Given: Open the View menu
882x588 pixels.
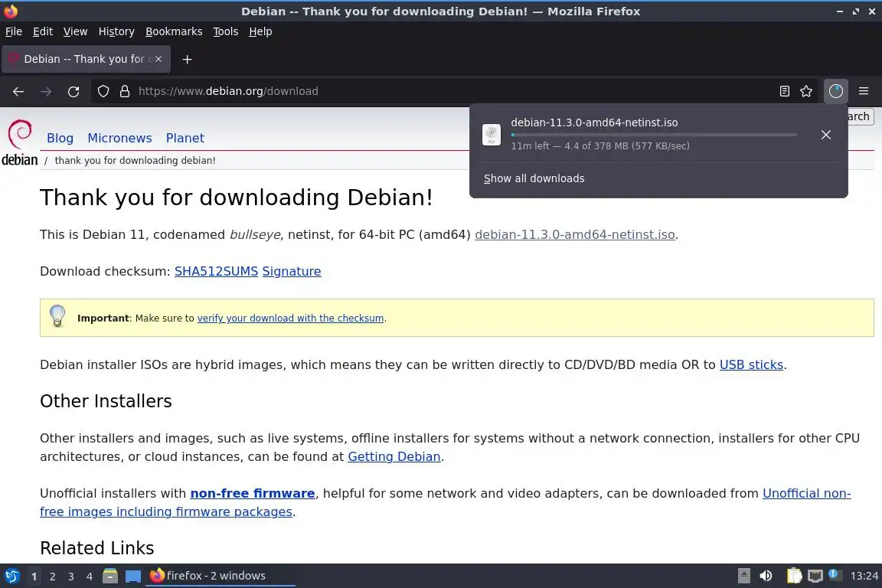Looking at the screenshot, I should pyautogui.click(x=75, y=31).
